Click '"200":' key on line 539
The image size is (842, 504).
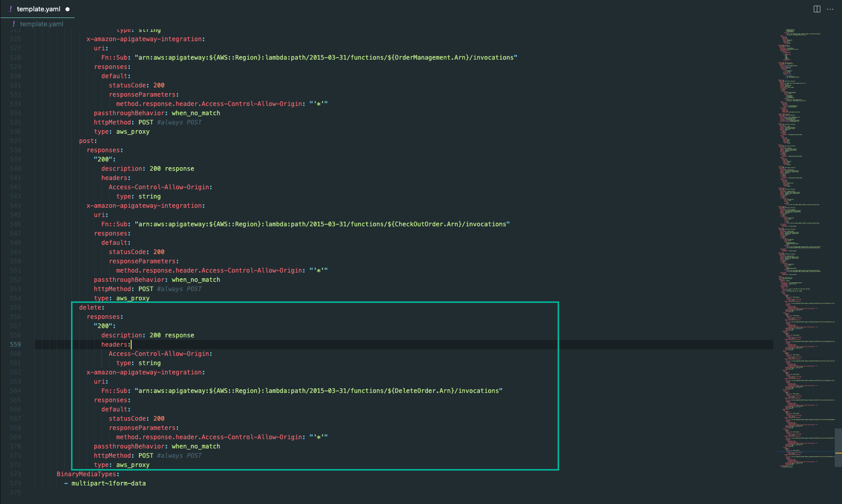(x=105, y=159)
